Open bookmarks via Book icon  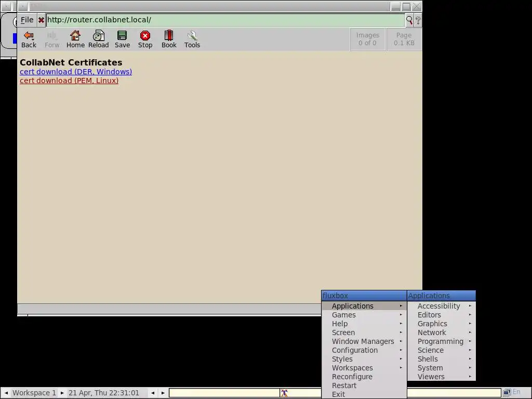(169, 39)
